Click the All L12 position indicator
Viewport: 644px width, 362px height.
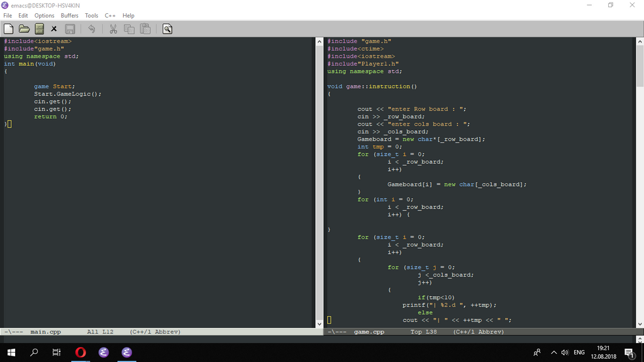(100, 332)
